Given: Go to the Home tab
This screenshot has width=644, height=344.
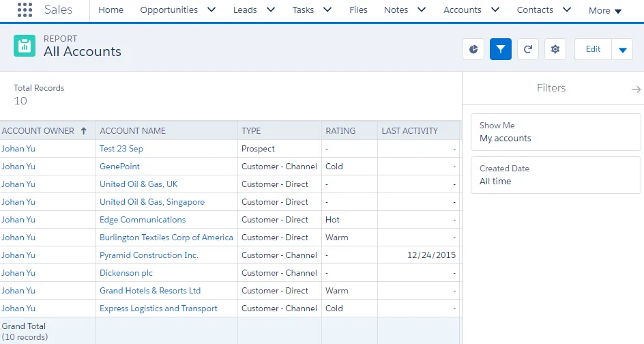Looking at the screenshot, I should [111, 10].
